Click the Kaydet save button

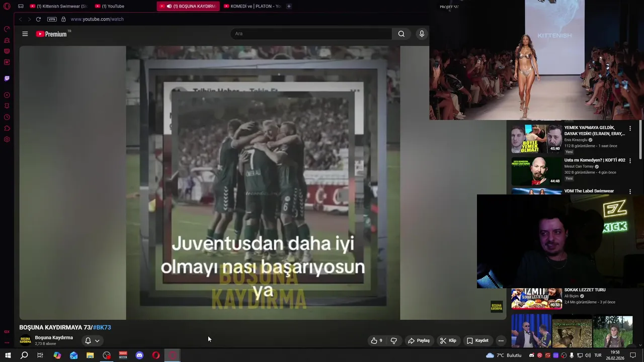tap(477, 340)
